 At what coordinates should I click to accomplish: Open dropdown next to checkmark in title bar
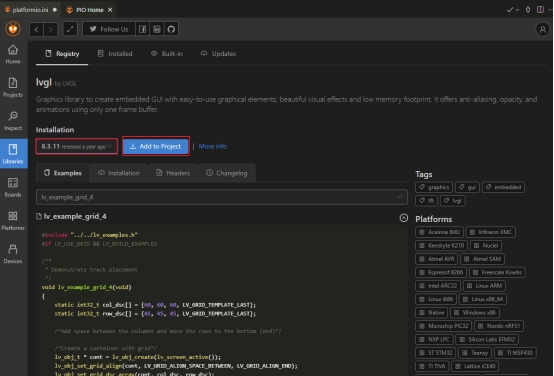point(518,10)
